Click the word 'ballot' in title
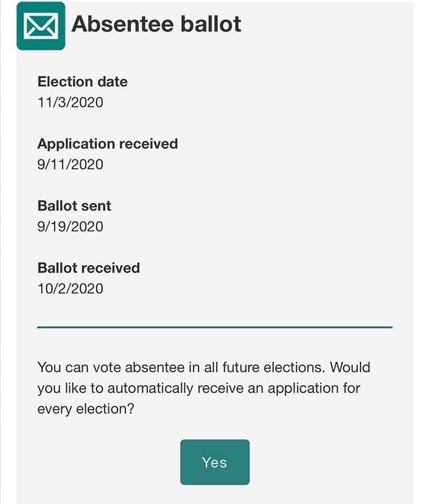This screenshot has width=429, height=504. click(x=213, y=24)
